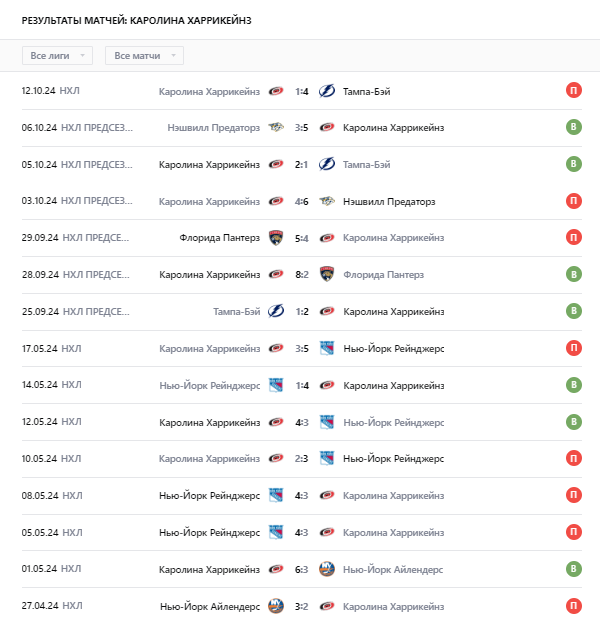Image resolution: width=600 pixels, height=621 pixels.
Task: Open the 'Все лиги' league filter dropdown
Action: pos(57,56)
